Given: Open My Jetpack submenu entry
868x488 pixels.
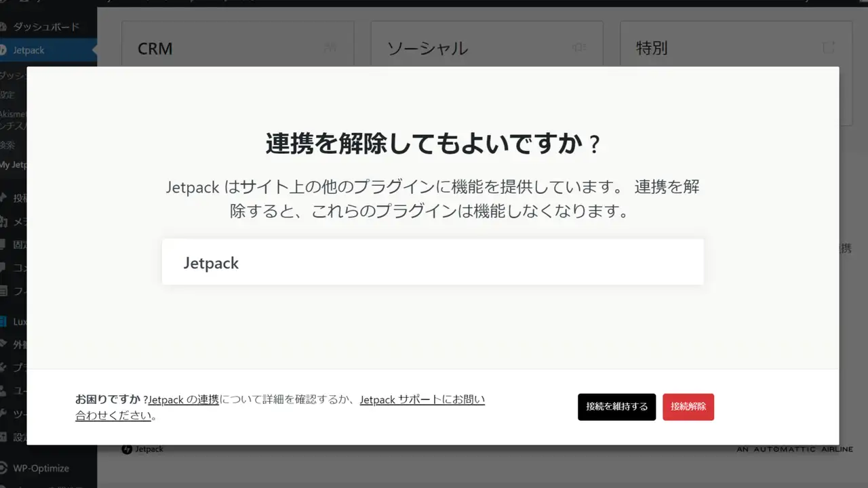Looking at the screenshot, I should [13, 165].
